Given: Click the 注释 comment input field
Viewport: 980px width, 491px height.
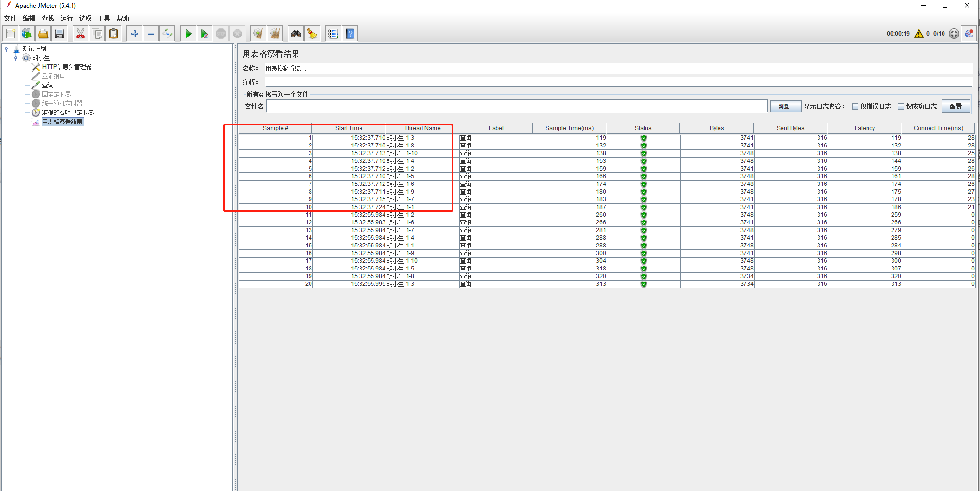Looking at the screenshot, I should point(618,82).
